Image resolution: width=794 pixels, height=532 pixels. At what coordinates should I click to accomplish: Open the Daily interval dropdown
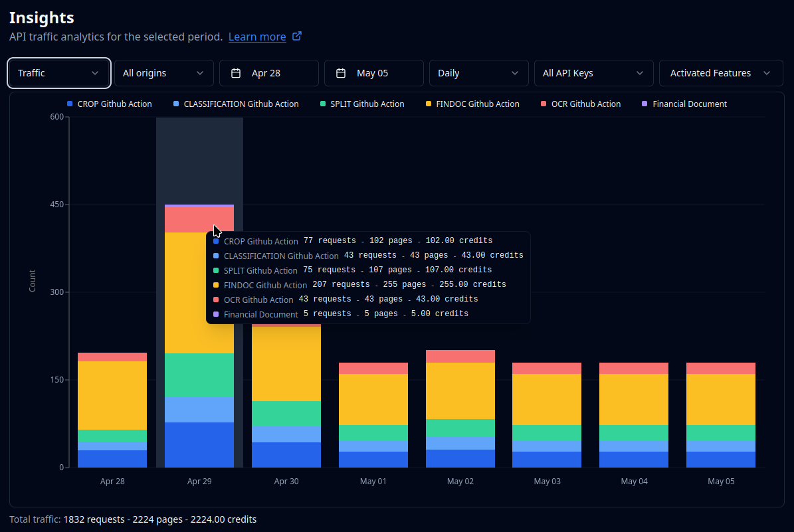[x=479, y=73]
